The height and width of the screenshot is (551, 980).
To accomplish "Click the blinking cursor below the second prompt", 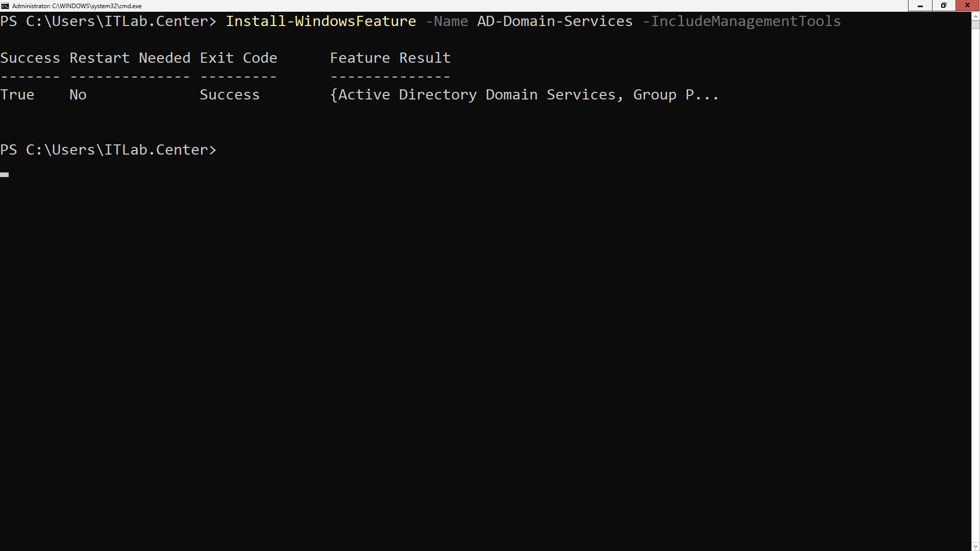I will tap(5, 175).
